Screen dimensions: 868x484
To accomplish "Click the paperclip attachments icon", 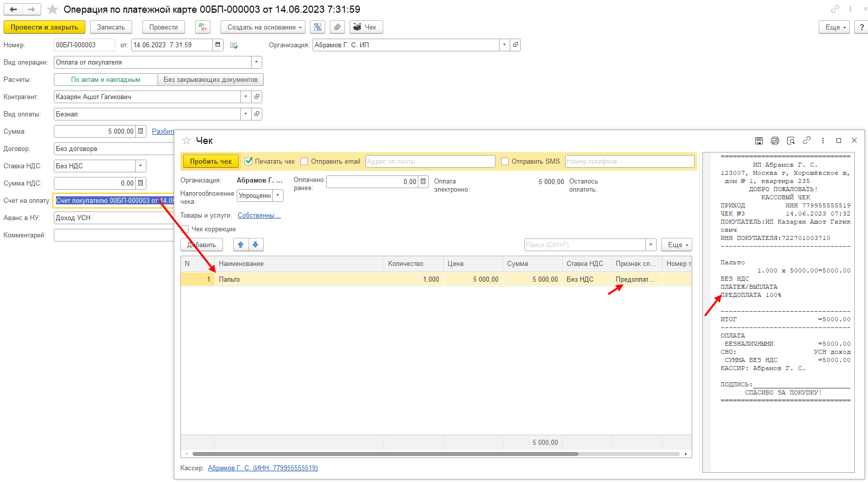I will point(337,27).
